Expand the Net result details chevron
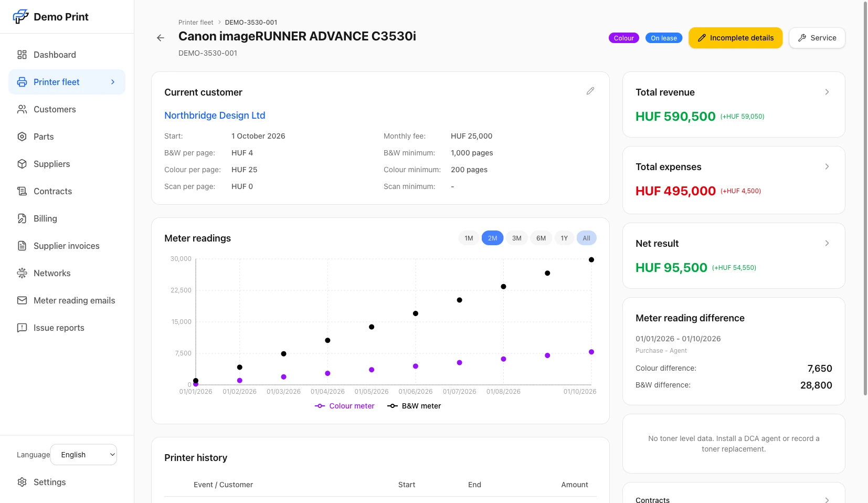 [x=827, y=243]
